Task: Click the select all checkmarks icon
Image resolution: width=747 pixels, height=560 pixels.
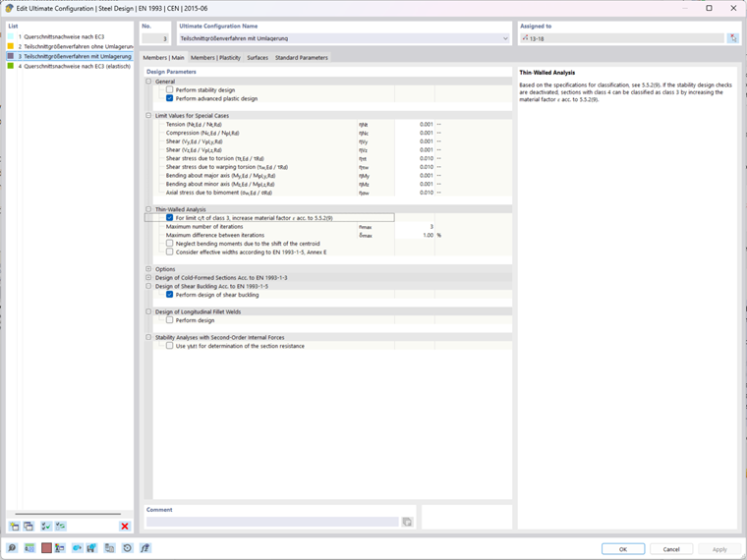Action: coord(46,527)
